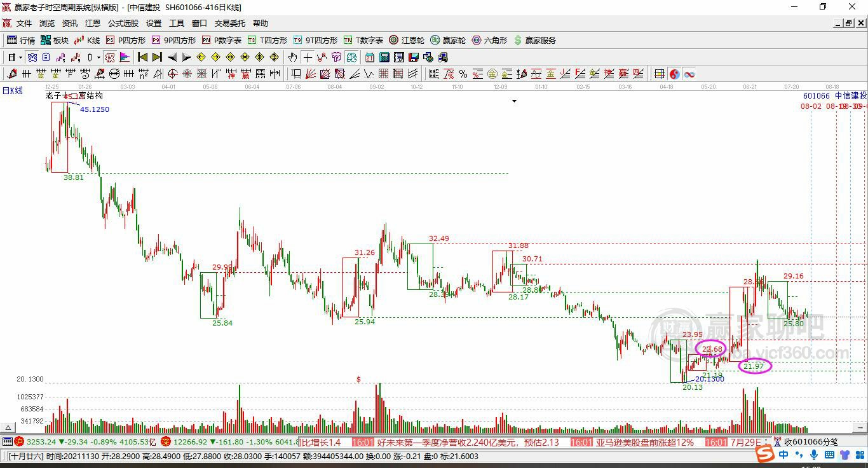
Task: Click the yellow diamond left-arrow icon
Action: tap(201, 57)
